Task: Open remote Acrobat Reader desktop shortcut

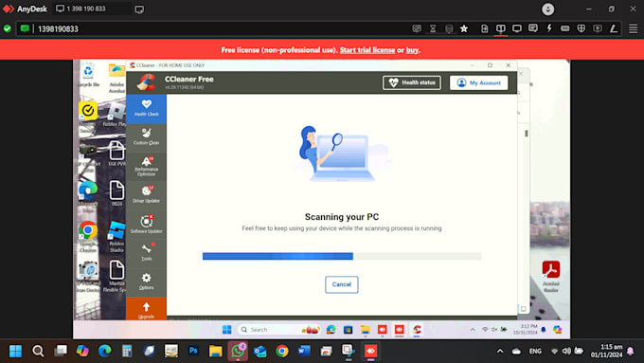Action: click(x=551, y=276)
